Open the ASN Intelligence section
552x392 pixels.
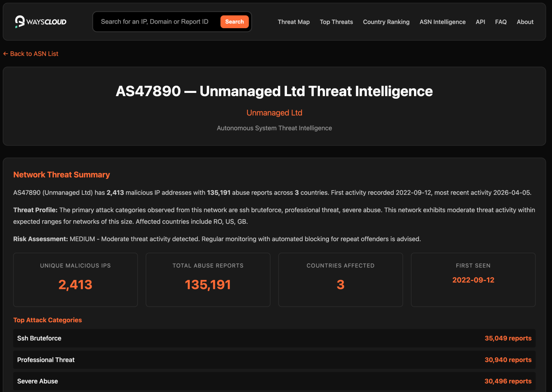coord(443,22)
